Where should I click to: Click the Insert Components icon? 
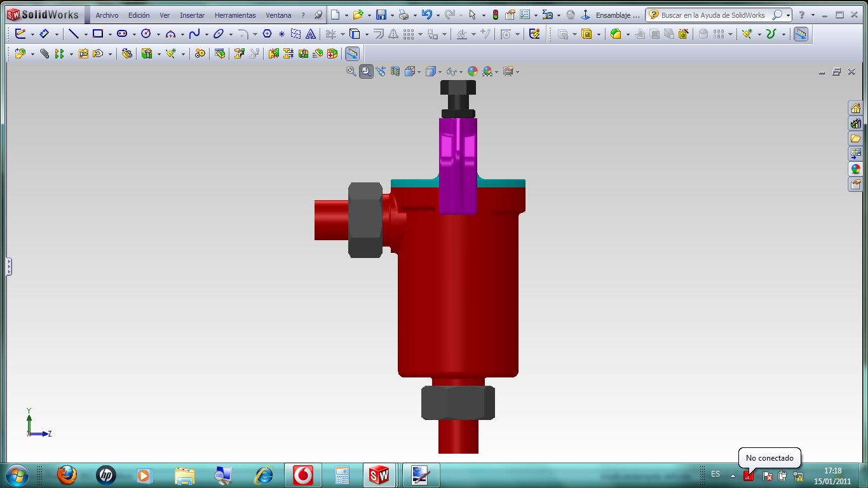pos(20,54)
